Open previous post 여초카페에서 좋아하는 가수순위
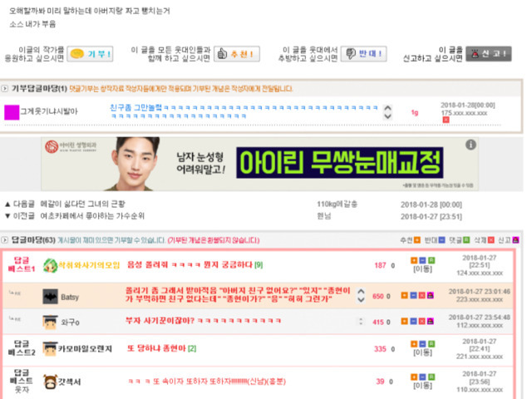532x399 pixels. tap(92, 216)
